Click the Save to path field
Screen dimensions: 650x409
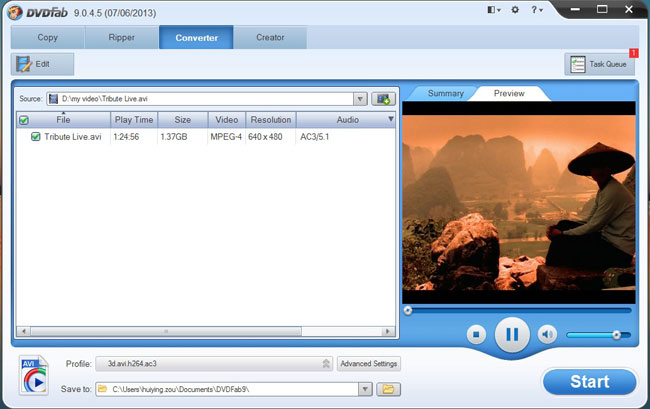(x=227, y=389)
